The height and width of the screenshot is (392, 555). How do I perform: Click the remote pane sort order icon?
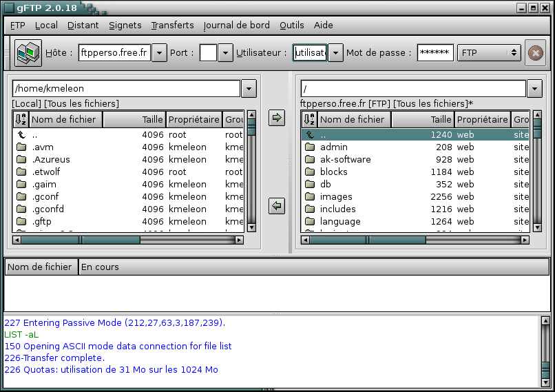pyautogui.click(x=309, y=119)
